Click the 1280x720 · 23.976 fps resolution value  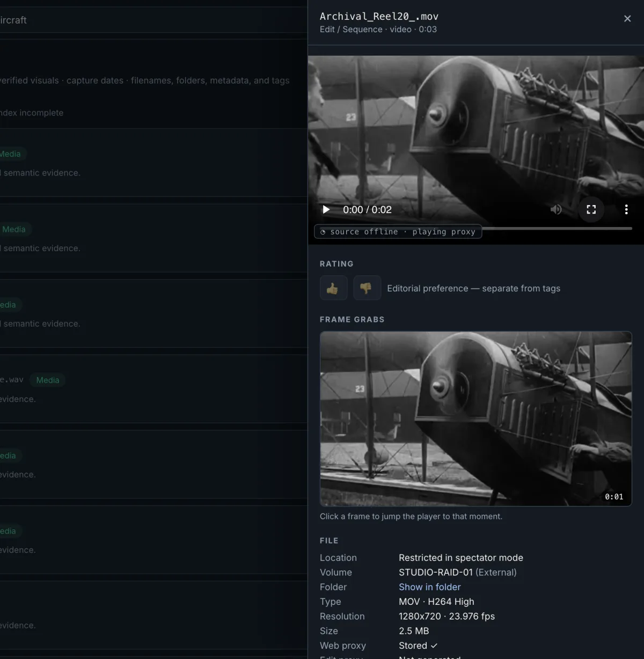(447, 616)
